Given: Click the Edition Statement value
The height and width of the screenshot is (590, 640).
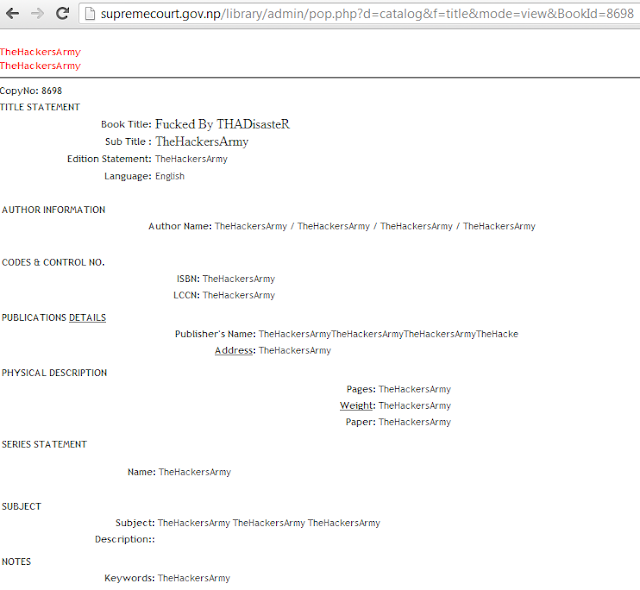Looking at the screenshot, I should 191,159.
